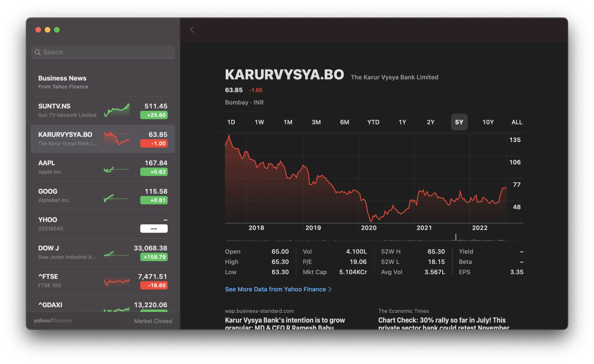The width and height of the screenshot is (594, 364).
Task: Click the back chevron arrow at top
Action: pyautogui.click(x=192, y=30)
